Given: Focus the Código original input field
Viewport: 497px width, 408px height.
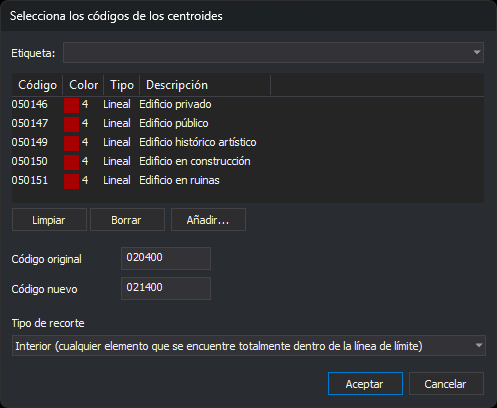Looking at the screenshot, I should tap(166, 258).
